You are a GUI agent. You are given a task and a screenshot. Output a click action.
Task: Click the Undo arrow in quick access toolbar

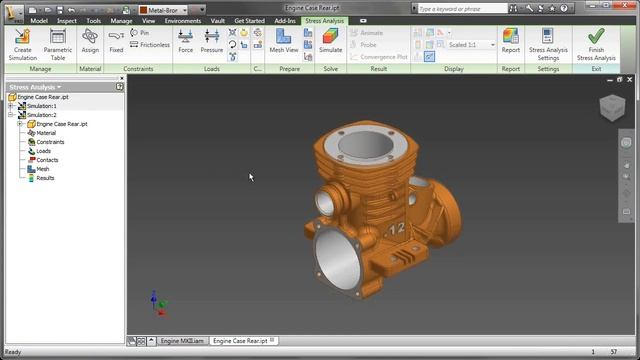pos(71,10)
